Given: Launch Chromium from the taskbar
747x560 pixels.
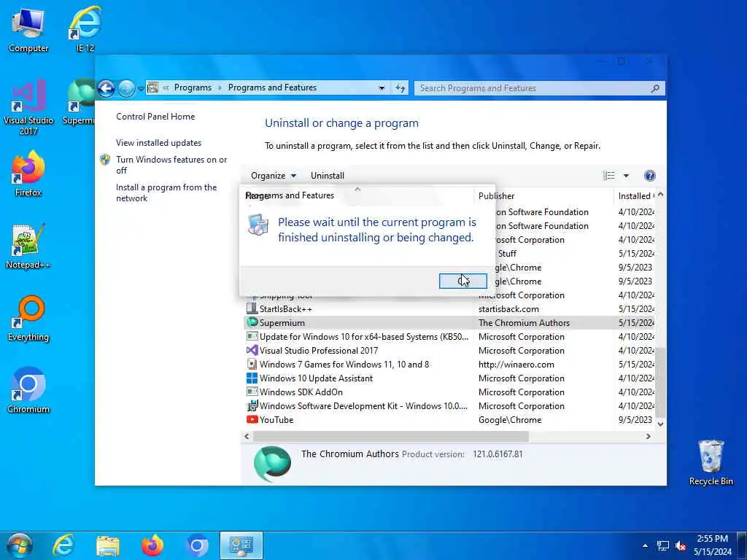Looking at the screenshot, I should (x=197, y=545).
